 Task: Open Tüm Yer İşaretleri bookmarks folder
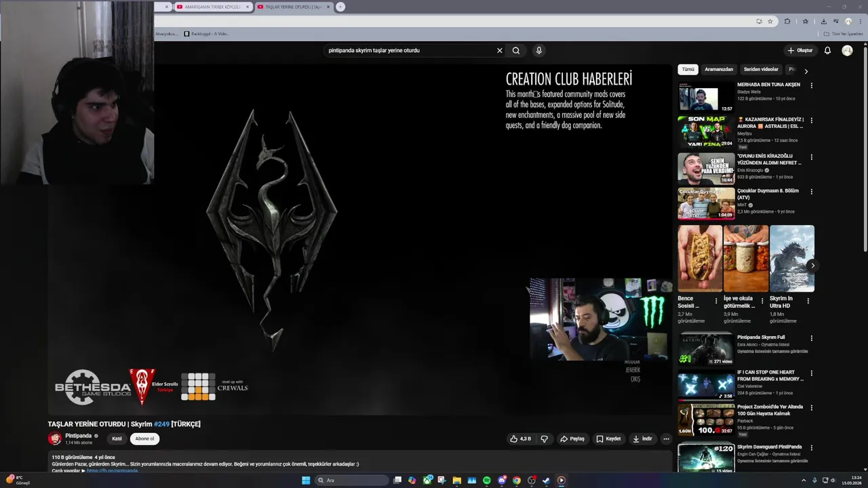click(844, 34)
